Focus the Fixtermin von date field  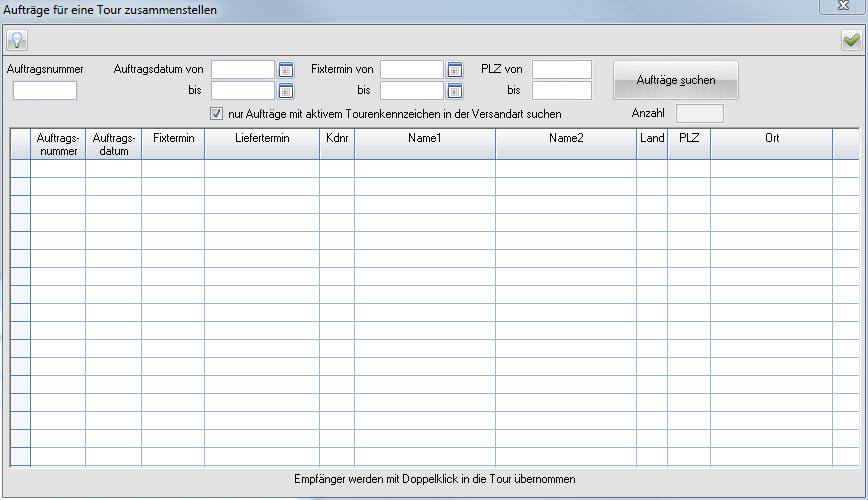tap(412, 70)
